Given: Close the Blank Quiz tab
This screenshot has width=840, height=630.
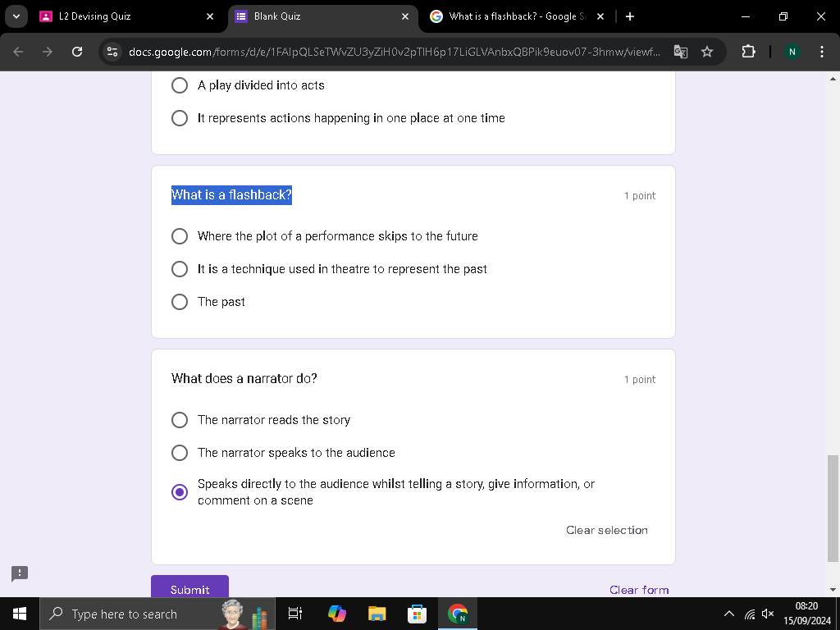Looking at the screenshot, I should click(405, 16).
